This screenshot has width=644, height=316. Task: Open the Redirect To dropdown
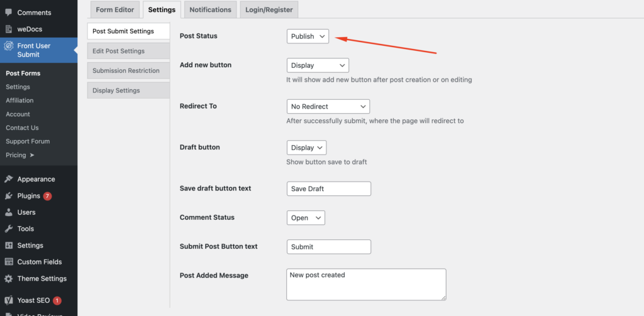[x=328, y=107]
